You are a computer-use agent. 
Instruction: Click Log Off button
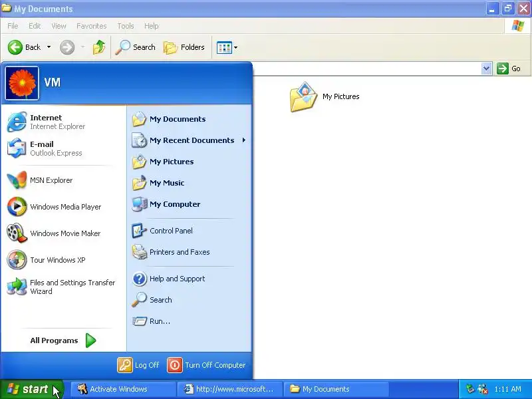pyautogui.click(x=138, y=365)
